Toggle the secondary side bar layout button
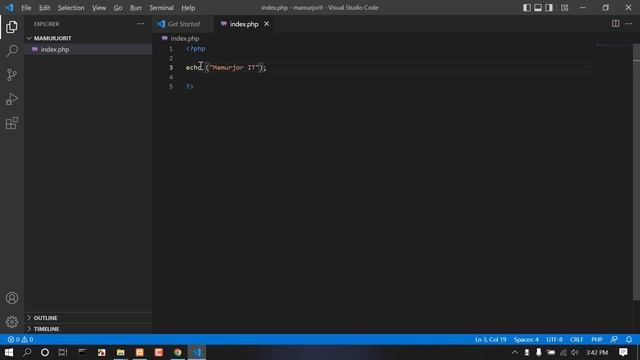This screenshot has width=640, height=360. pyautogui.click(x=549, y=8)
